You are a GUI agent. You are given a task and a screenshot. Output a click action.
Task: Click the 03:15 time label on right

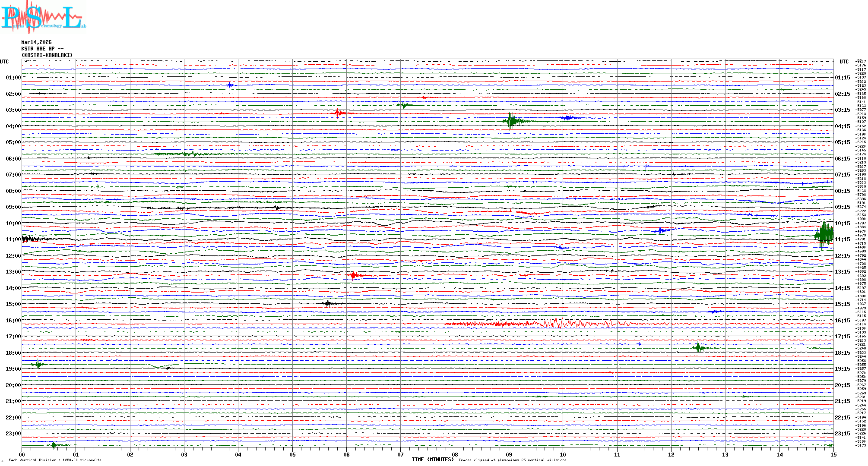[842, 110]
